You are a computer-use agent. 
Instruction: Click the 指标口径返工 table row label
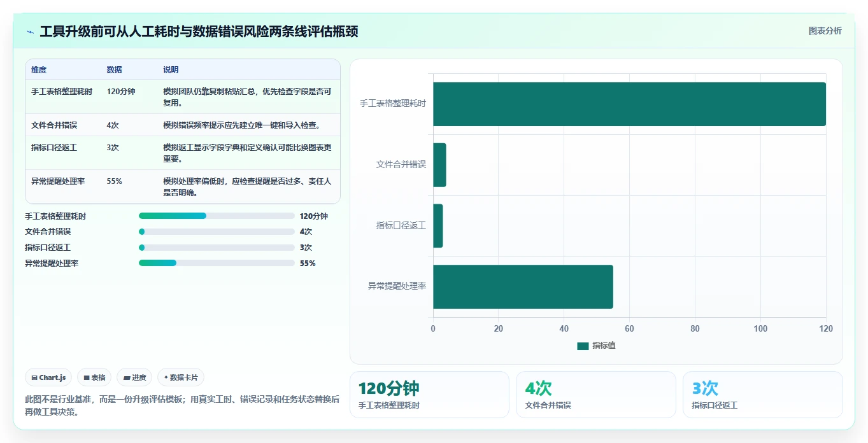pyautogui.click(x=54, y=148)
